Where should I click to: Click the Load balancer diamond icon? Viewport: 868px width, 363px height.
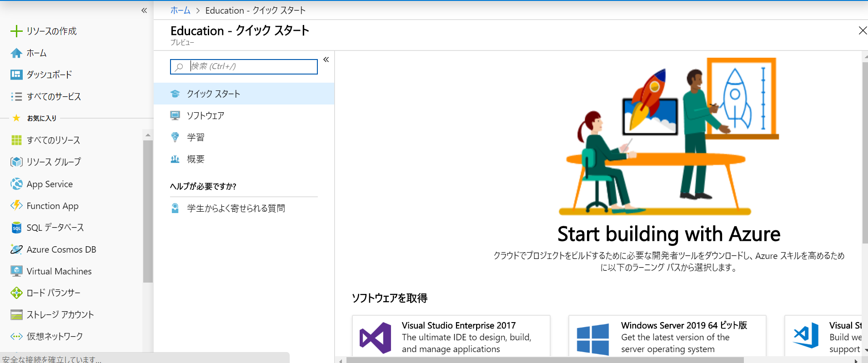click(x=16, y=293)
